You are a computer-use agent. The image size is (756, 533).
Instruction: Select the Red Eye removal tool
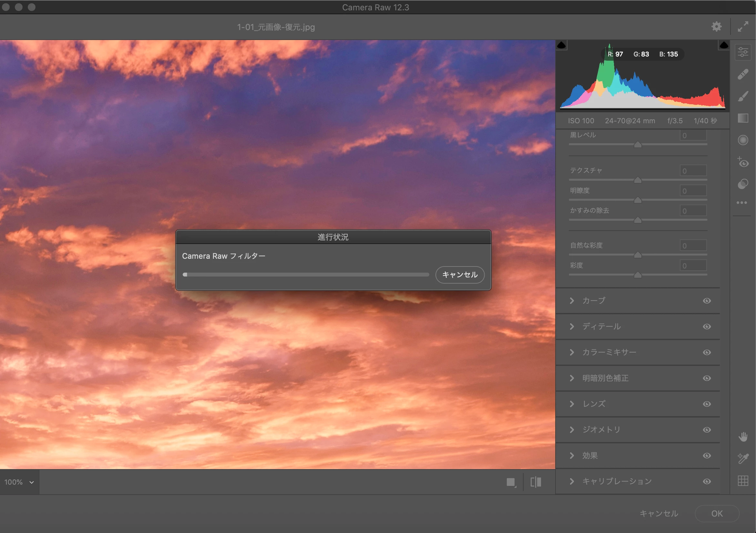point(743,162)
